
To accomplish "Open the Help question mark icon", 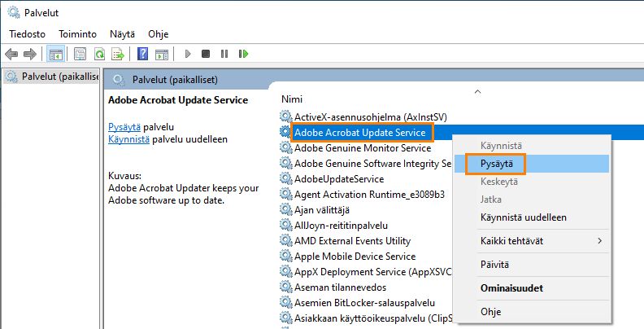I will pyautogui.click(x=142, y=54).
